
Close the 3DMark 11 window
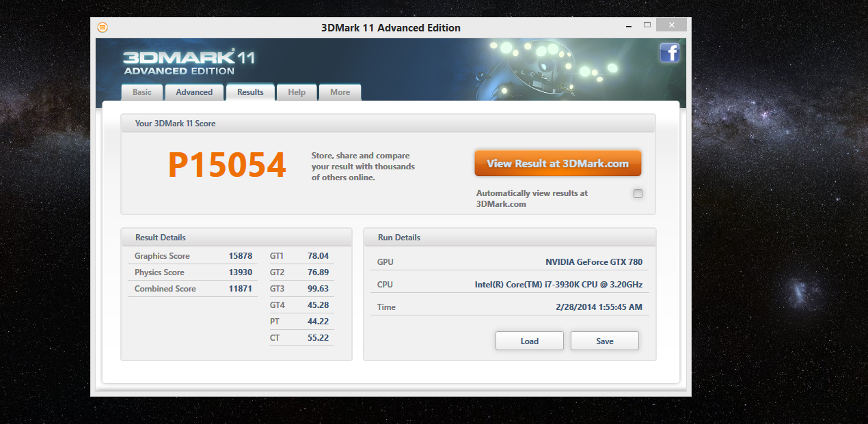671,25
